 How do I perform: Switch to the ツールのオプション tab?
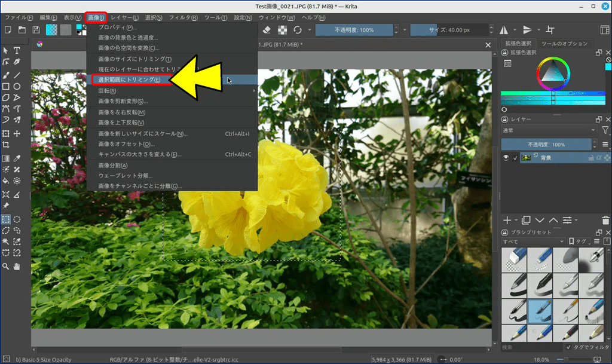point(565,44)
